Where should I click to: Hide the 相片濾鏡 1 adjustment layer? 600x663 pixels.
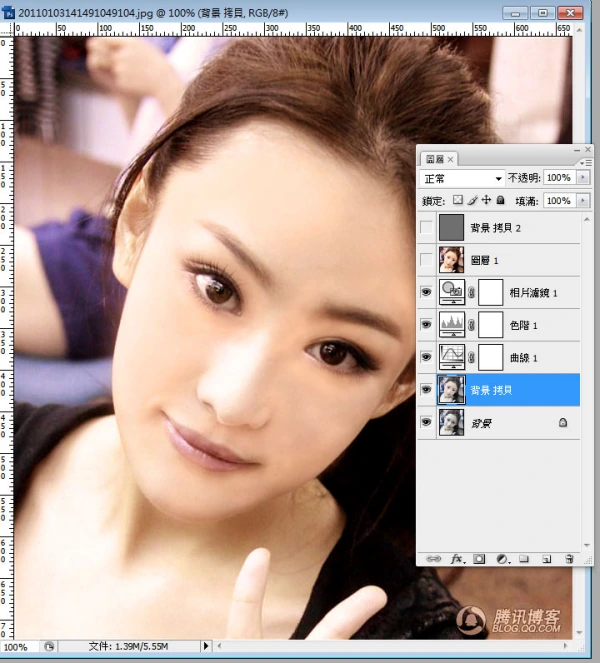pos(426,292)
